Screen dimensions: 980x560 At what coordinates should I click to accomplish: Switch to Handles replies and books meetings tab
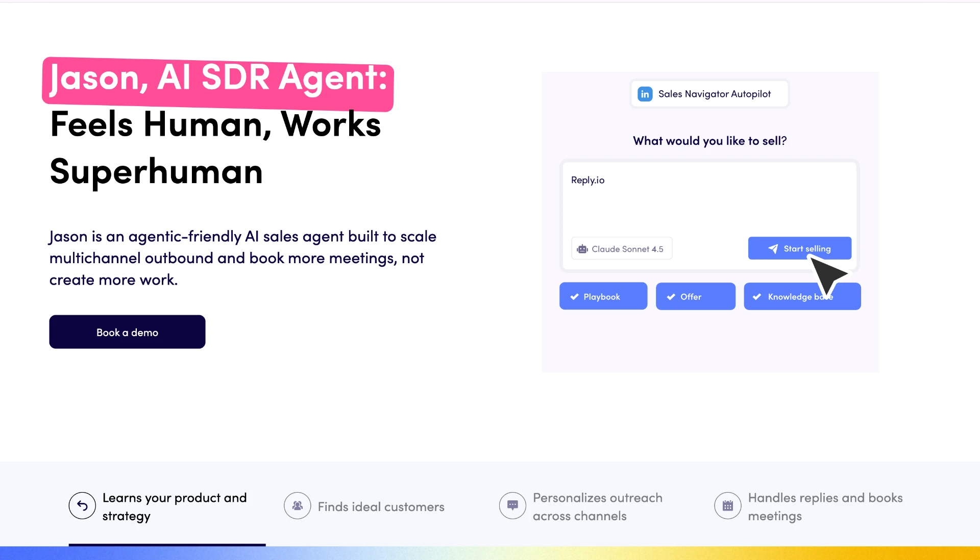click(809, 506)
